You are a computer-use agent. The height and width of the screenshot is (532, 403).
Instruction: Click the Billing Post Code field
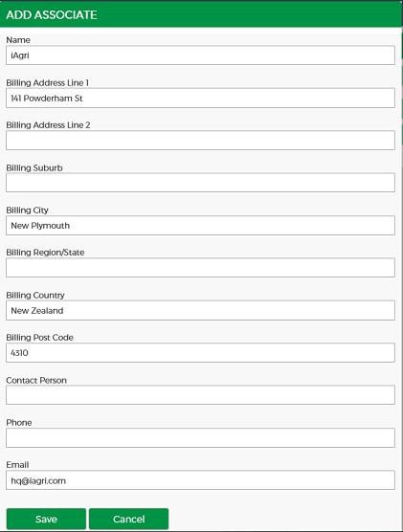pyautogui.click(x=200, y=352)
